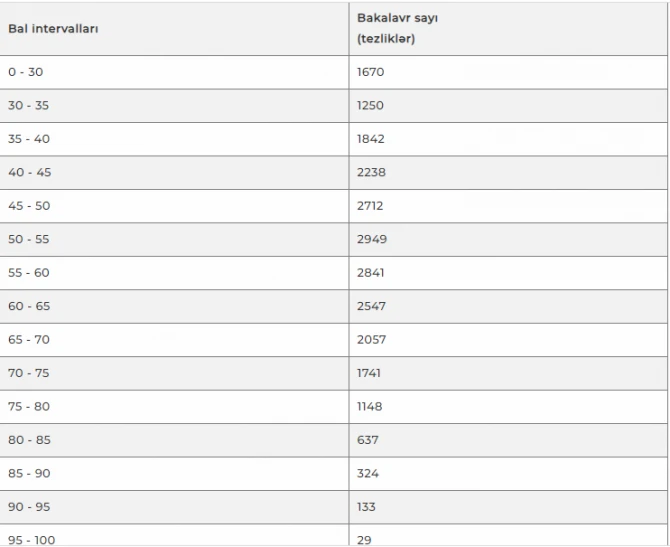This screenshot has width=670, height=547.
Task: Click the highest frequency value 2949
Action: coord(508,239)
